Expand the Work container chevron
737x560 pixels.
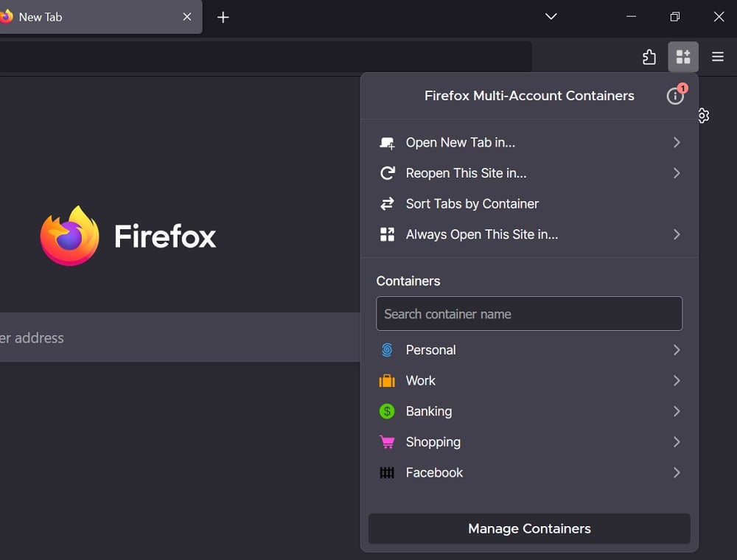coord(677,380)
